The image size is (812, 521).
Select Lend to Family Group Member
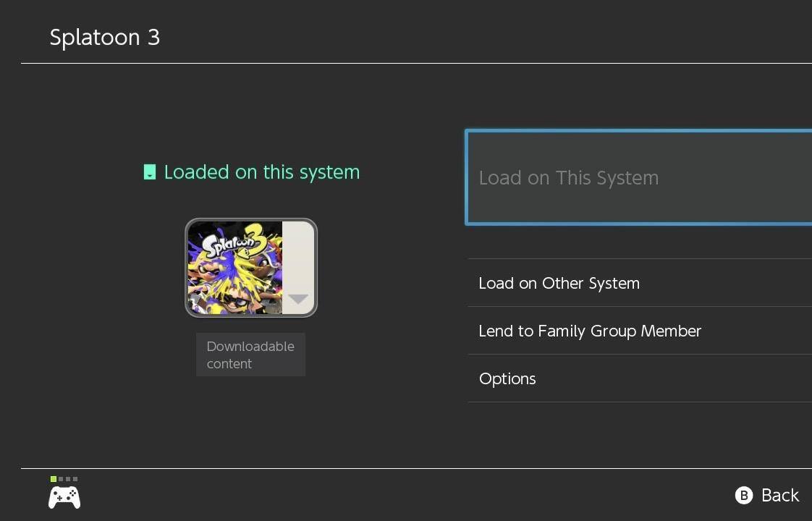tap(590, 331)
